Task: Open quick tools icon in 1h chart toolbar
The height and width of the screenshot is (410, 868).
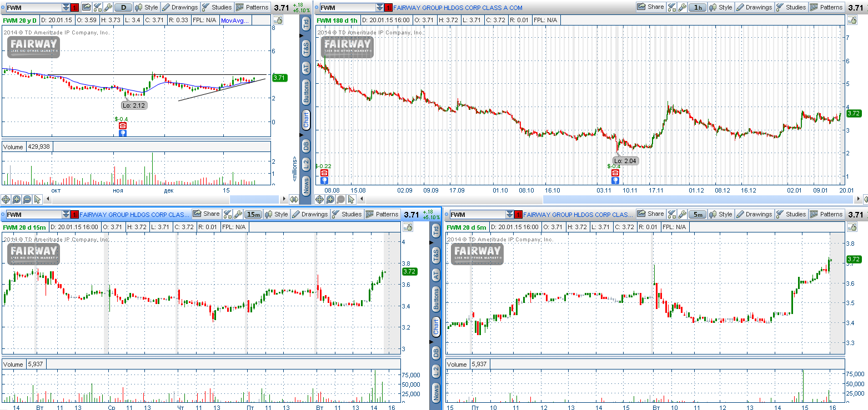Action: tap(671, 7)
